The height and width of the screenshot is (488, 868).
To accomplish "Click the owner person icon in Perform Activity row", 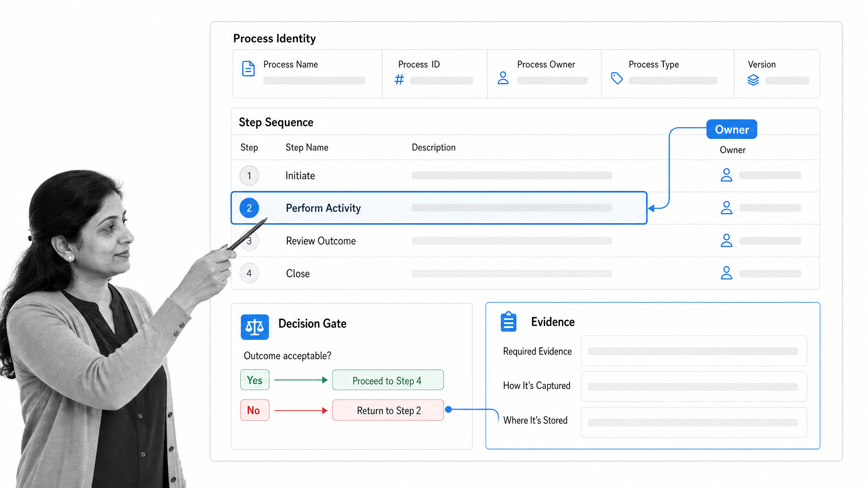I will (x=726, y=208).
